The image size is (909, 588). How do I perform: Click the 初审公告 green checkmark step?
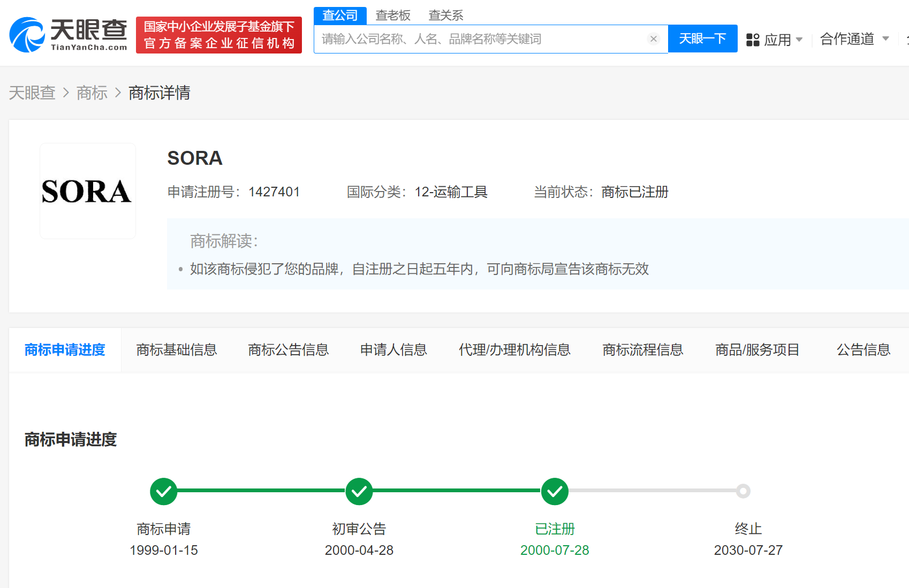pos(359,491)
